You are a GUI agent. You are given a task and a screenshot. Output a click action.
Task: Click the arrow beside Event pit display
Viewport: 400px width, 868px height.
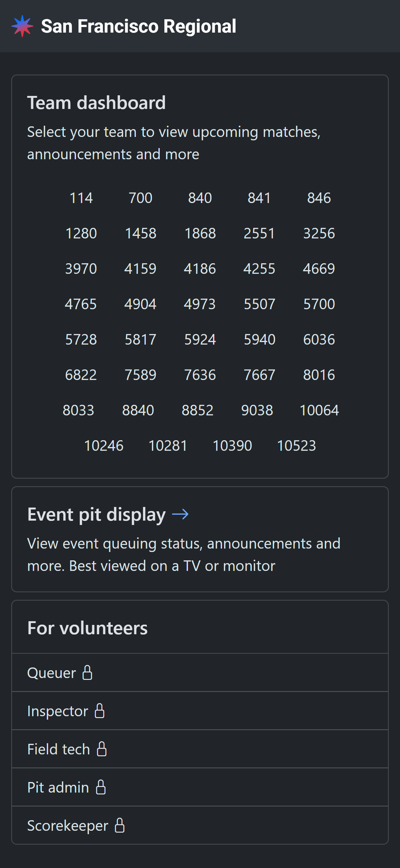coord(180,514)
